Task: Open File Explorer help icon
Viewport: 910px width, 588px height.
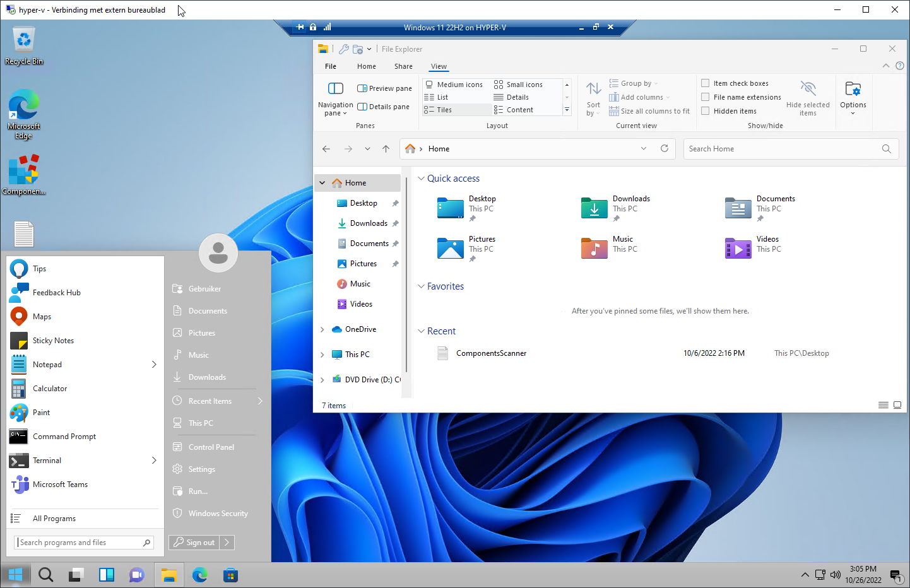Action: [900, 66]
